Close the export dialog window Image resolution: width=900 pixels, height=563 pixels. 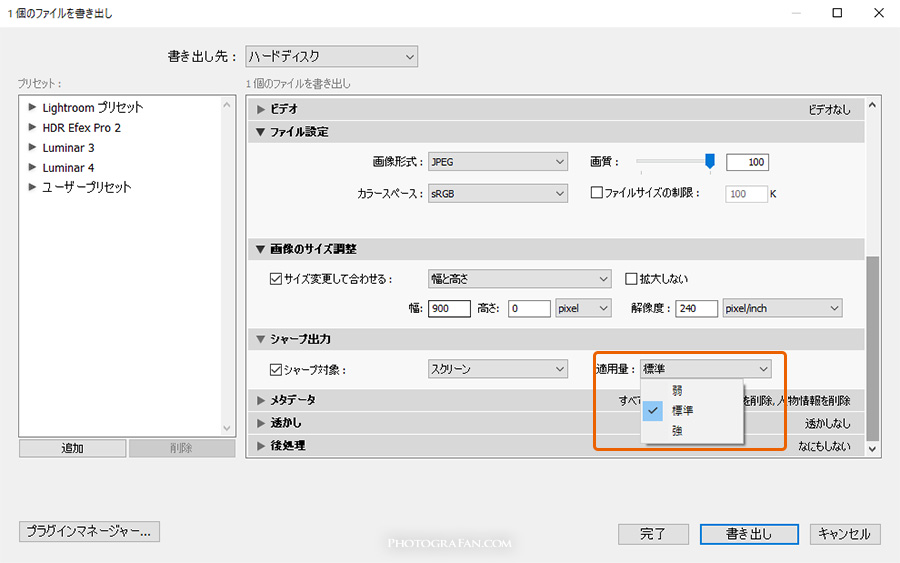879,13
